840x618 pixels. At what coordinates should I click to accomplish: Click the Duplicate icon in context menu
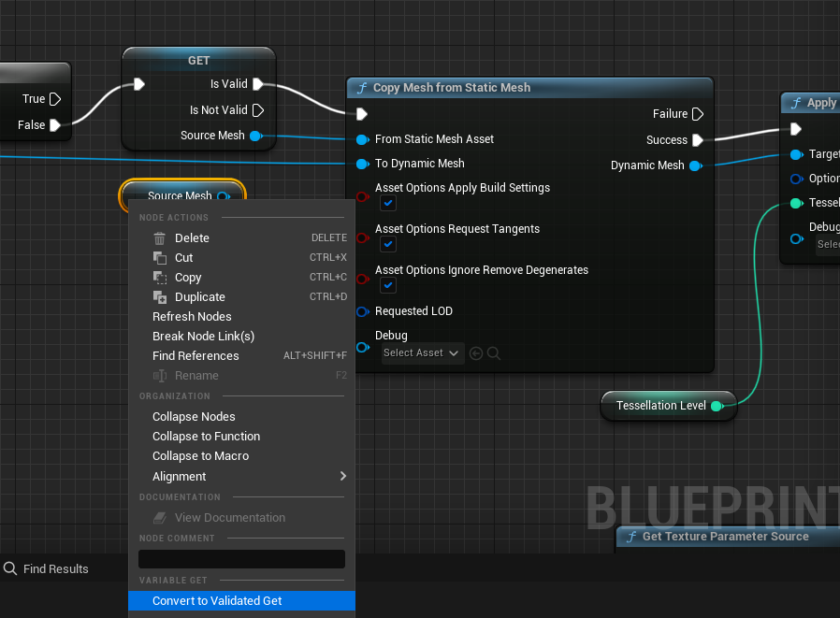coord(160,297)
